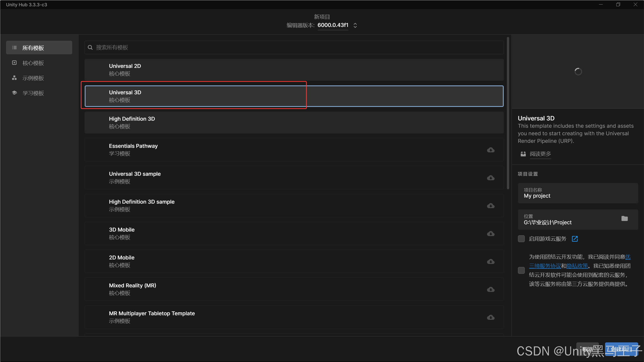
Task: Click download icon for 2D Mobile template
Action: tap(491, 262)
